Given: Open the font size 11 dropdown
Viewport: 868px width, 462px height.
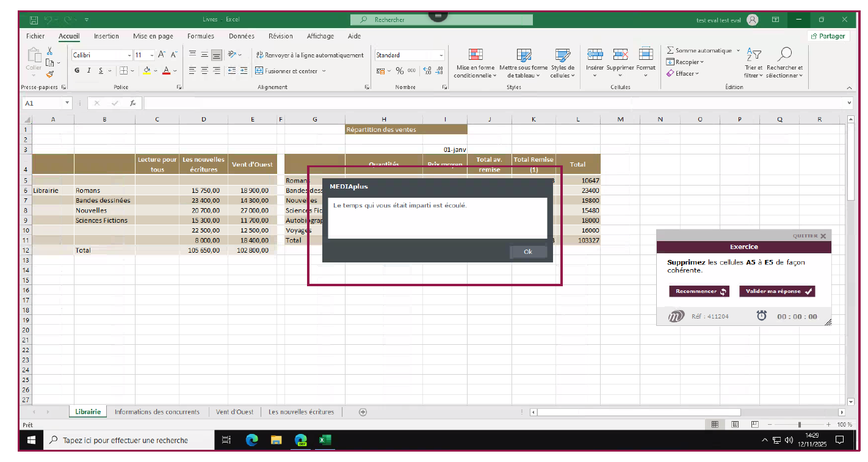Looking at the screenshot, I should [x=152, y=55].
